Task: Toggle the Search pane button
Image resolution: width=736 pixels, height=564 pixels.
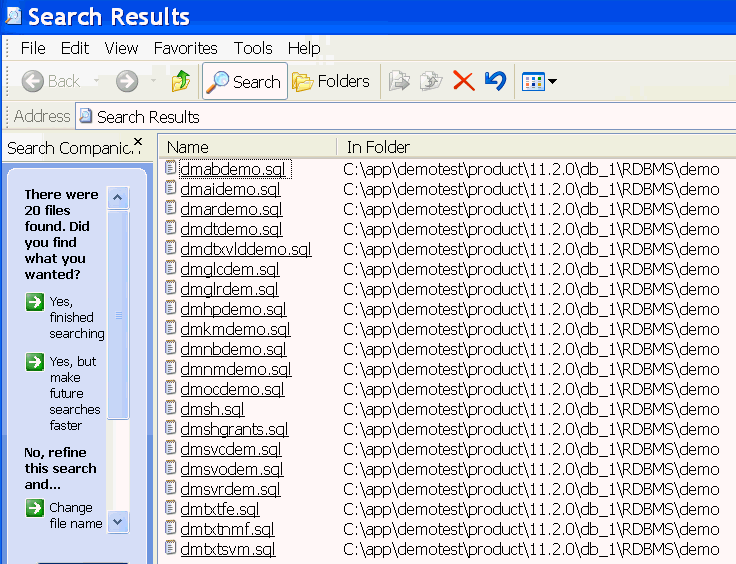Action: point(245,82)
